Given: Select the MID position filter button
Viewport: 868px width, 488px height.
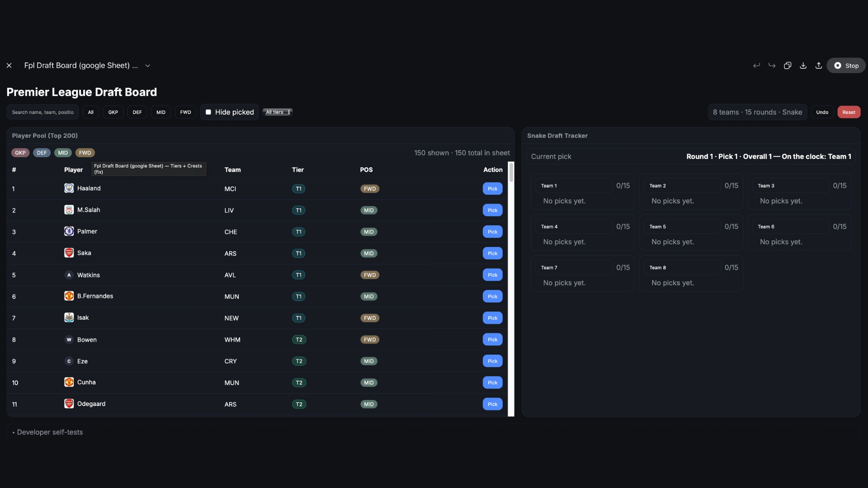Looking at the screenshot, I should coord(161,112).
